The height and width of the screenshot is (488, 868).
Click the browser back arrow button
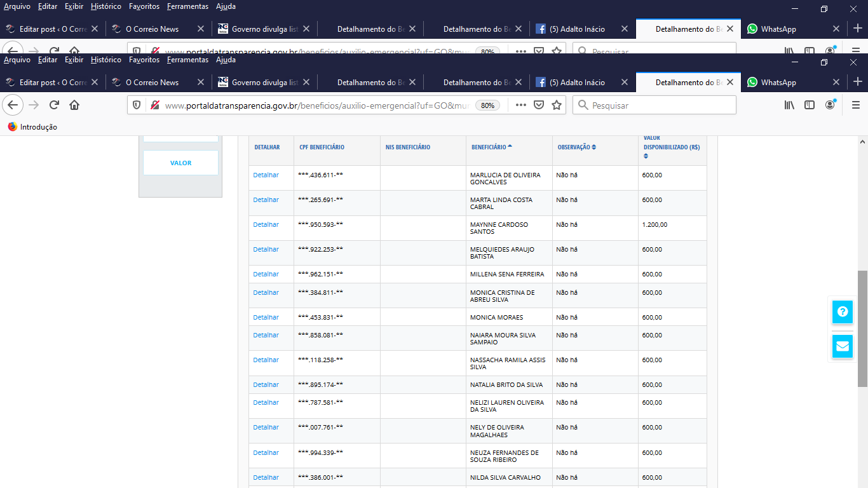13,105
